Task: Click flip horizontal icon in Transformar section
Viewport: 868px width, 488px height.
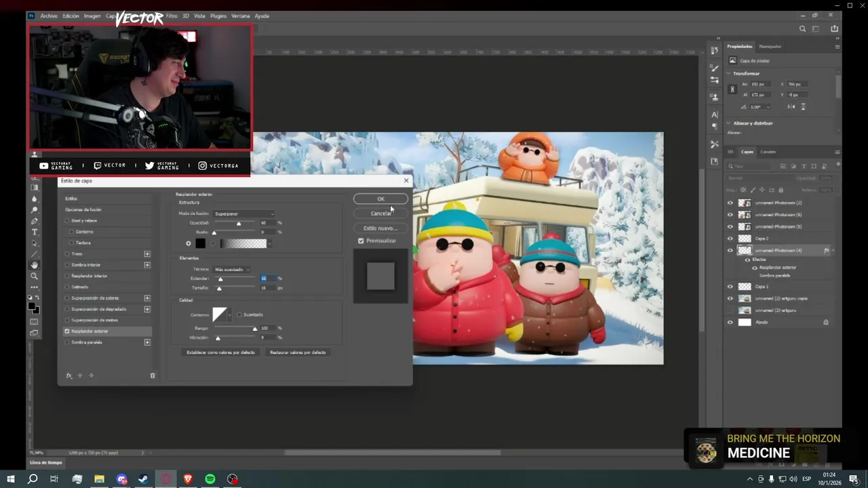Action: (791, 107)
